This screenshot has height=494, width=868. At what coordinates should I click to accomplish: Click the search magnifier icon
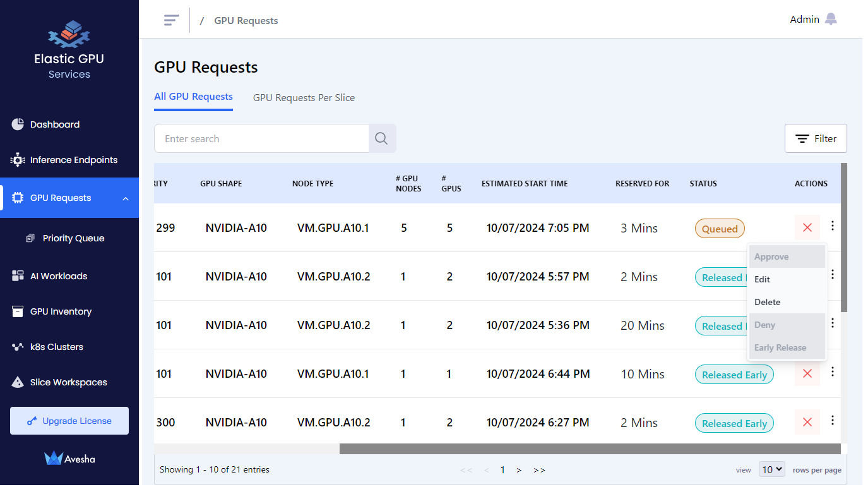[x=381, y=138]
